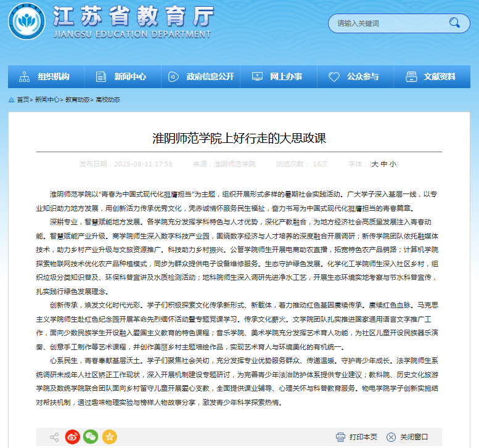The image size is (479, 448).
Task: Open the 政府信息公开 menu
Action: point(201,76)
